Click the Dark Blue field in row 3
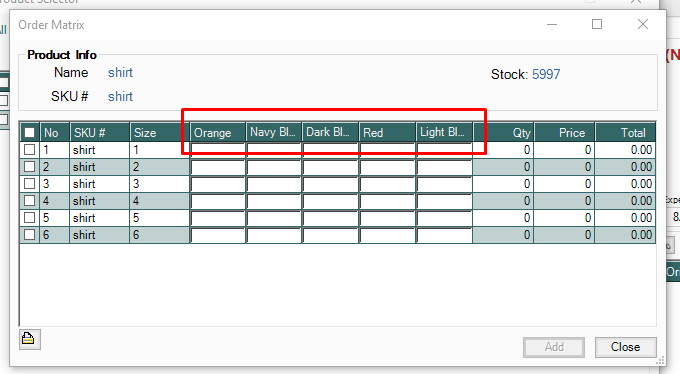This screenshot has width=680, height=374. click(x=330, y=184)
